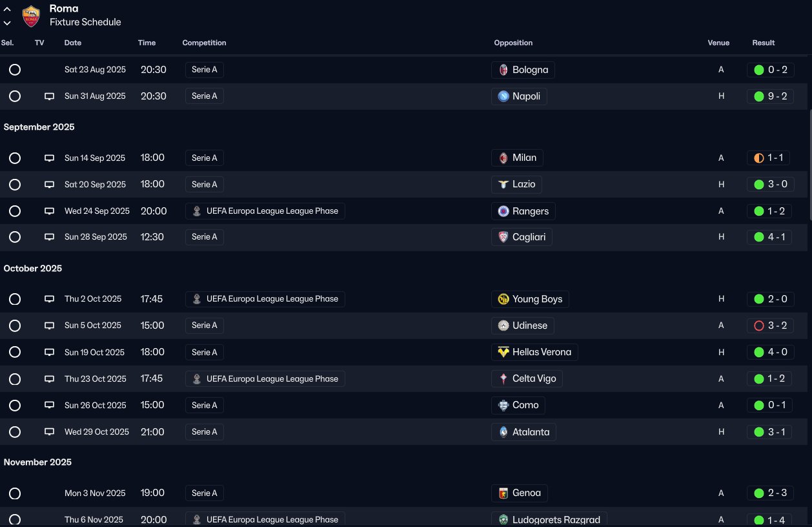
Task: Click the October 2025 month heading
Action: click(33, 269)
